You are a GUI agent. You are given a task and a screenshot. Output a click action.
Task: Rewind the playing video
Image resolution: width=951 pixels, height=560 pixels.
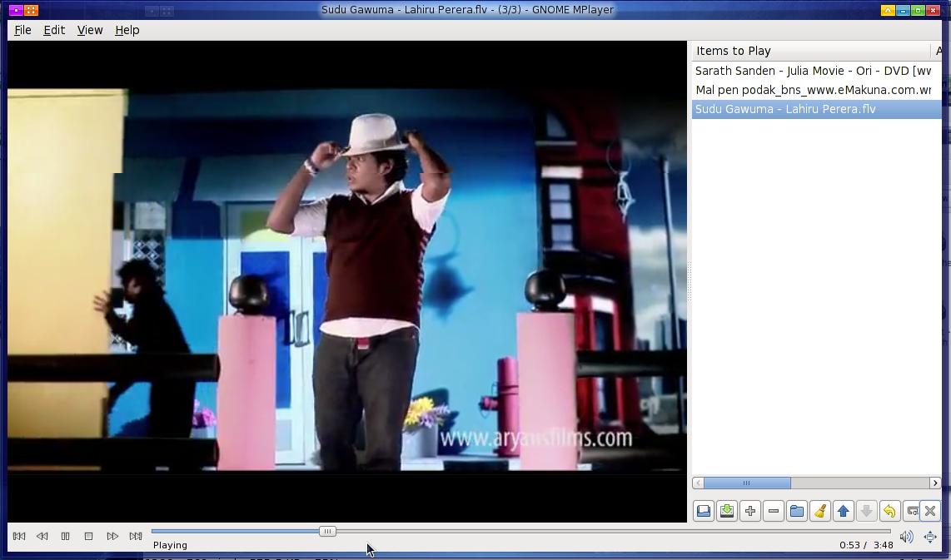42,537
